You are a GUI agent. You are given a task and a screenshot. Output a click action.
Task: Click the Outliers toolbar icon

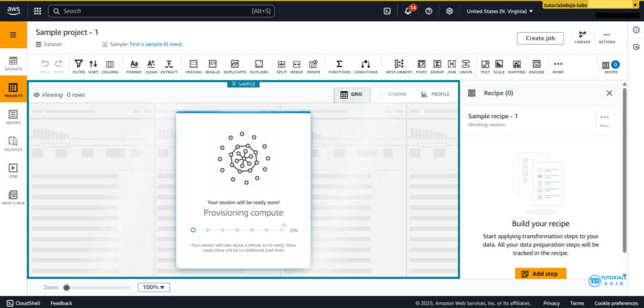point(258,66)
